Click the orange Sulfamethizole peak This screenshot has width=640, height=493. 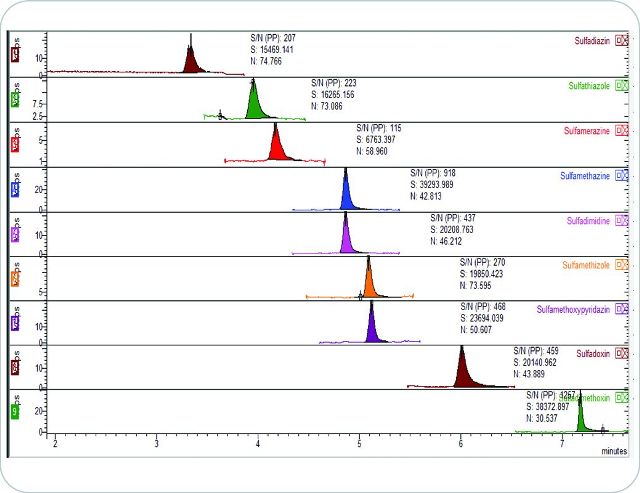[x=369, y=283]
